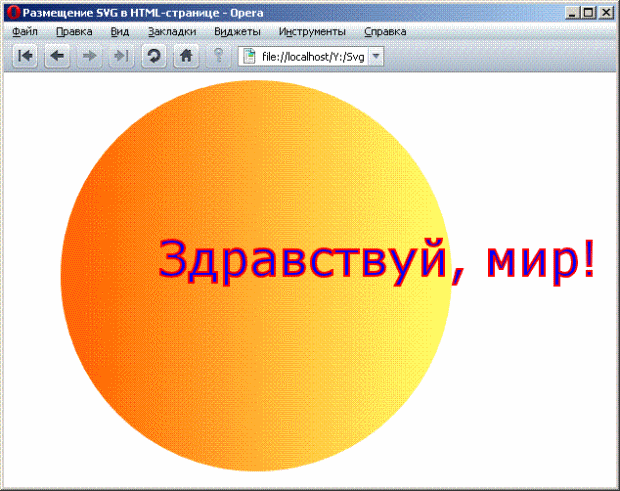The height and width of the screenshot is (491, 620).
Task: Go forward with the Forward arrow
Action: (x=89, y=56)
